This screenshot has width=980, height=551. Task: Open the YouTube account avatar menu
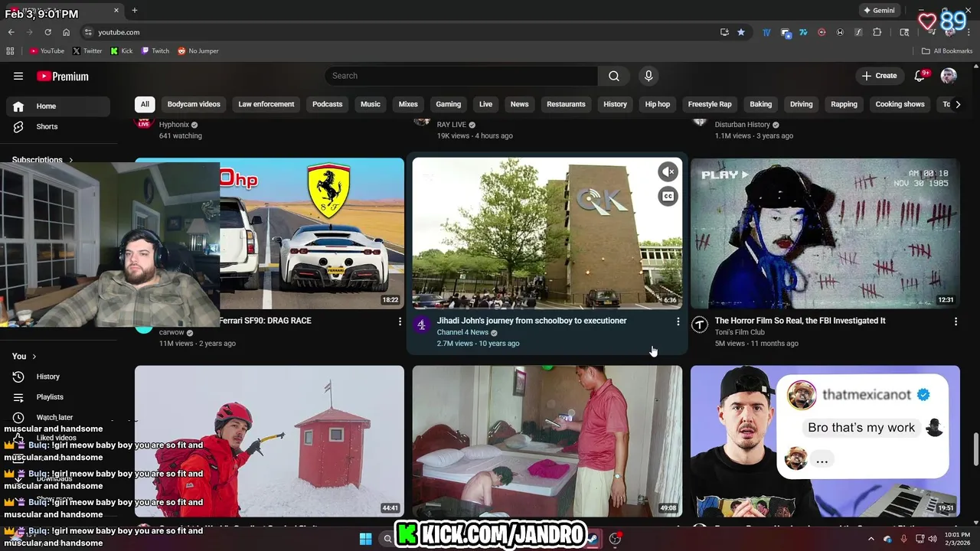[x=949, y=76]
